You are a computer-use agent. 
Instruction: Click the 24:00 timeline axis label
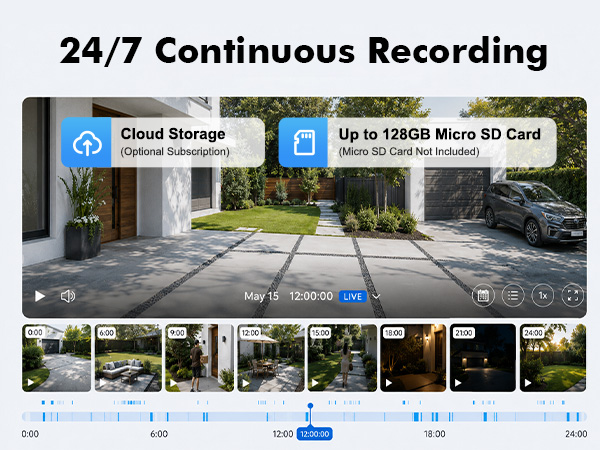tap(576, 434)
